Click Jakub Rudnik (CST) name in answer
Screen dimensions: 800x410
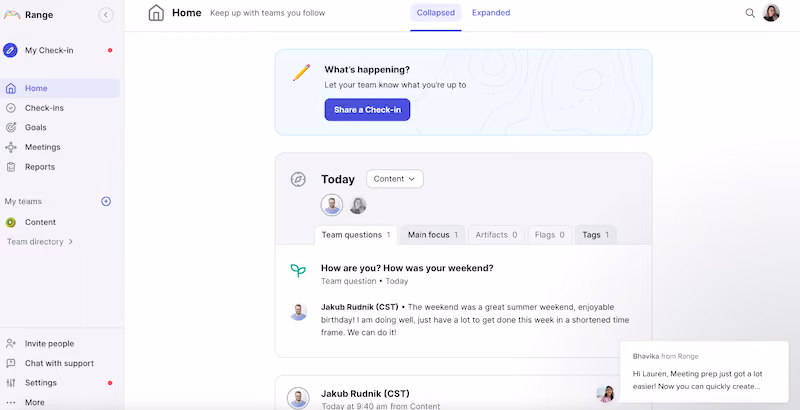(360, 307)
